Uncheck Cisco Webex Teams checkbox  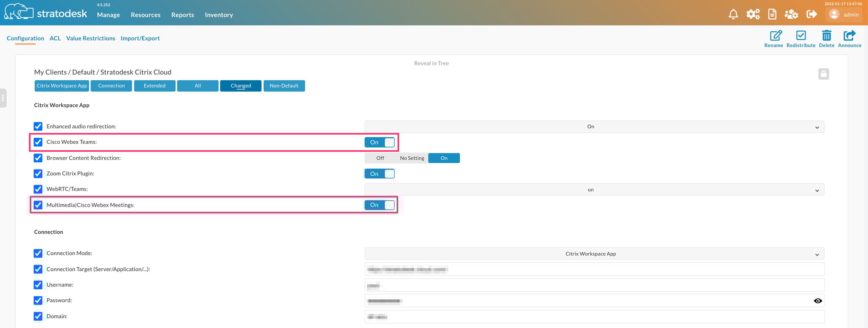38,142
